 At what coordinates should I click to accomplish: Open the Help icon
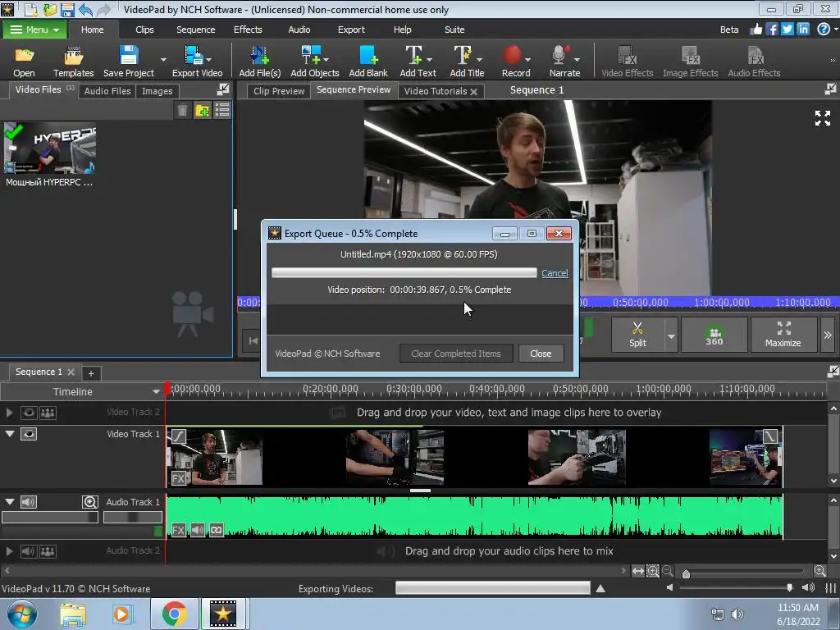pyautogui.click(x=824, y=29)
